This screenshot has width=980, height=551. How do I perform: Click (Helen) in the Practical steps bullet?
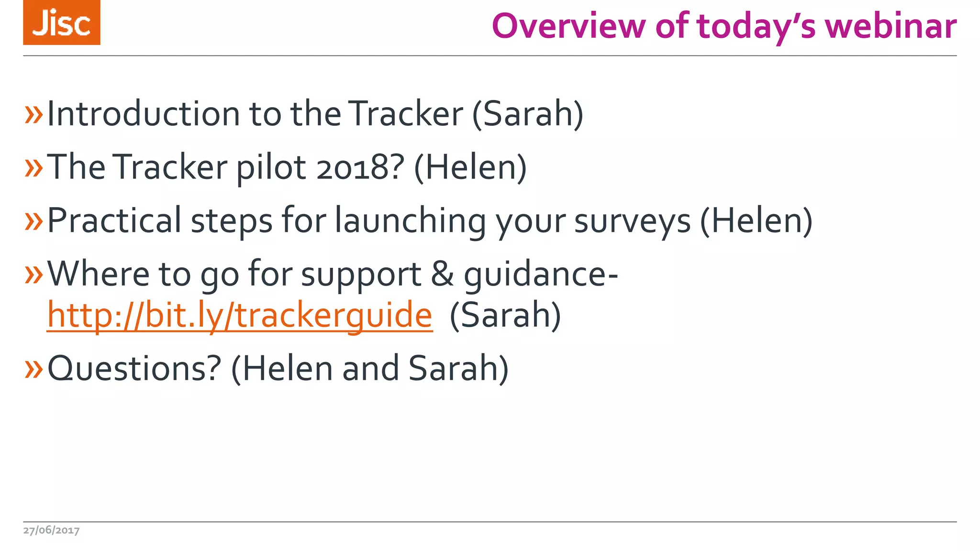(756, 220)
